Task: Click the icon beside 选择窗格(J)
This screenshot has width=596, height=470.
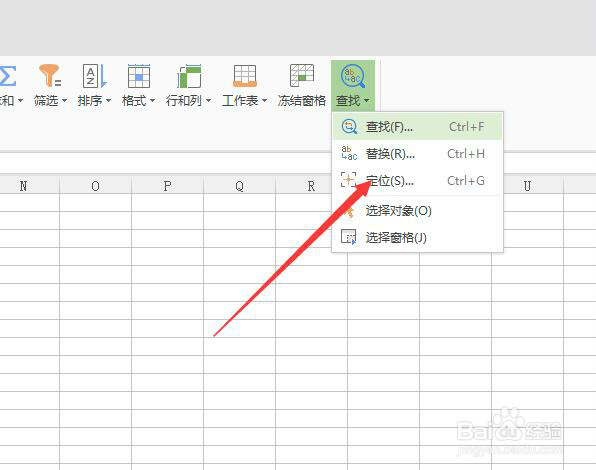Action: point(348,237)
